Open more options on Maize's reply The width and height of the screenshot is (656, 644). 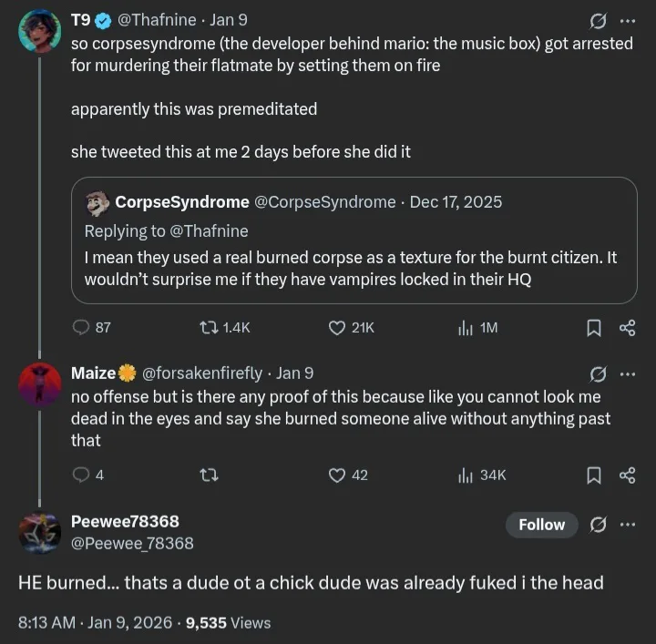[628, 373]
